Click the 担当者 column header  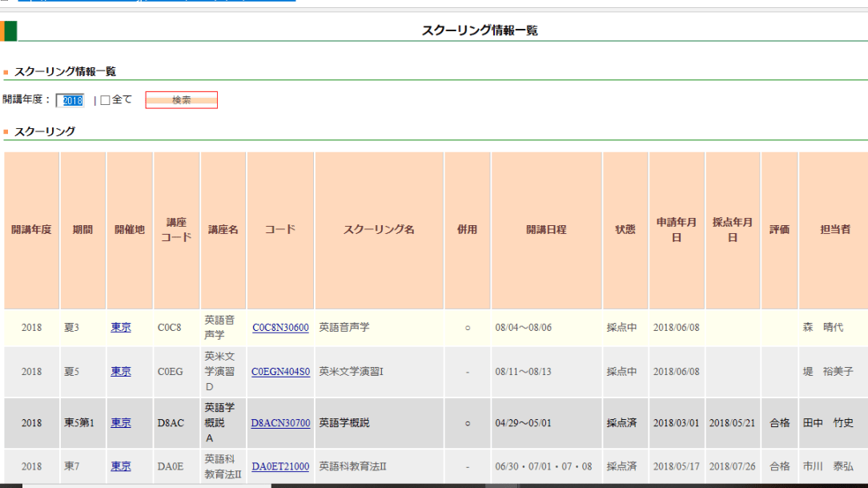pos(833,230)
